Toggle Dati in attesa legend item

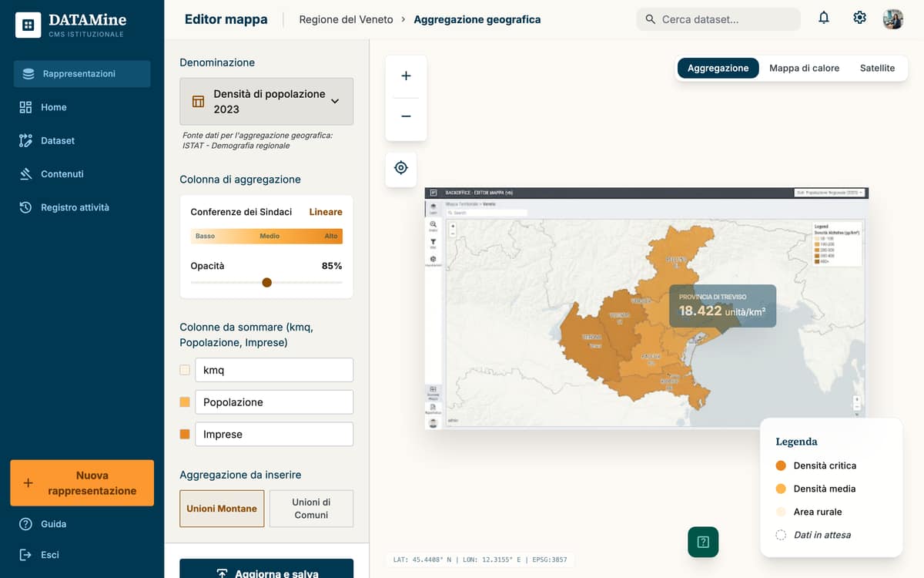pos(813,535)
